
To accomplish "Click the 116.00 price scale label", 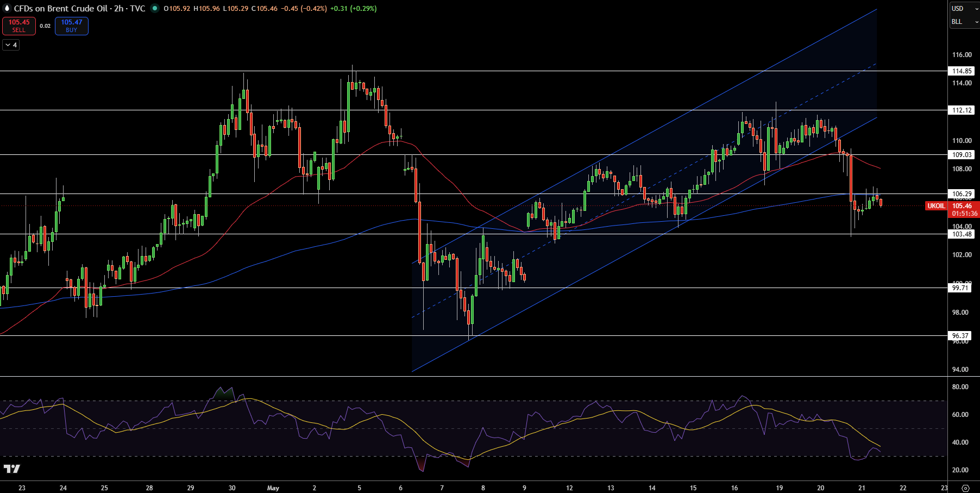I will click(962, 55).
